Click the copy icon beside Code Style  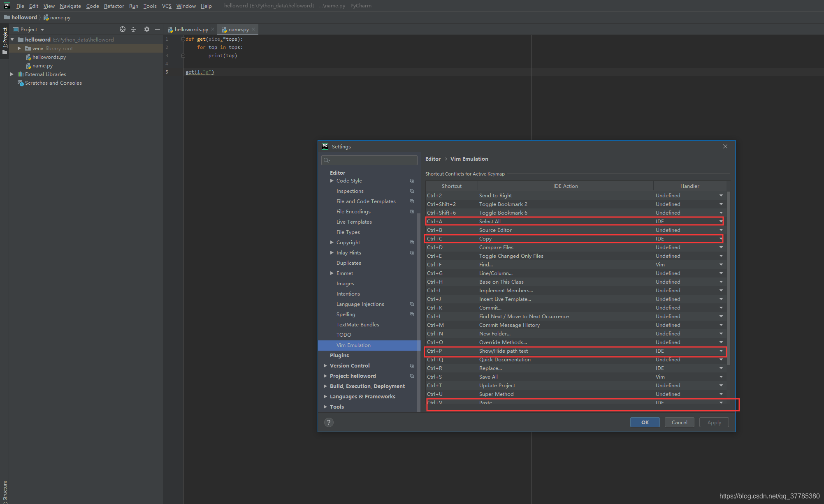[x=412, y=181]
